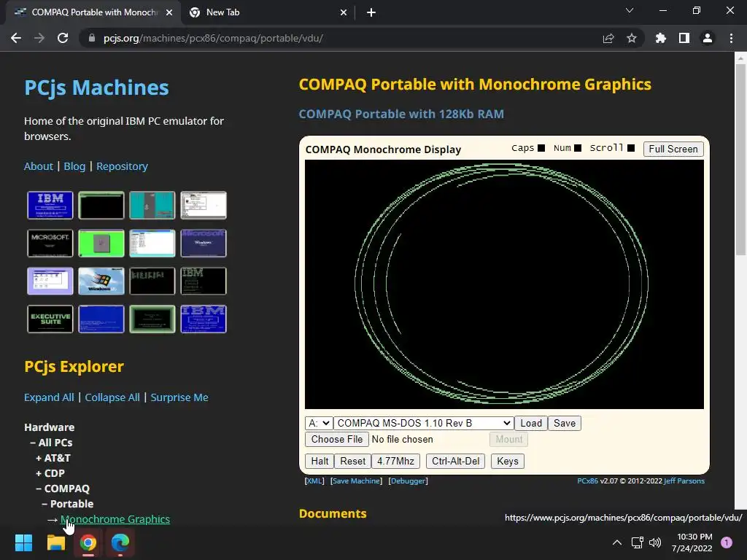Open the Repository link

pos(122,166)
